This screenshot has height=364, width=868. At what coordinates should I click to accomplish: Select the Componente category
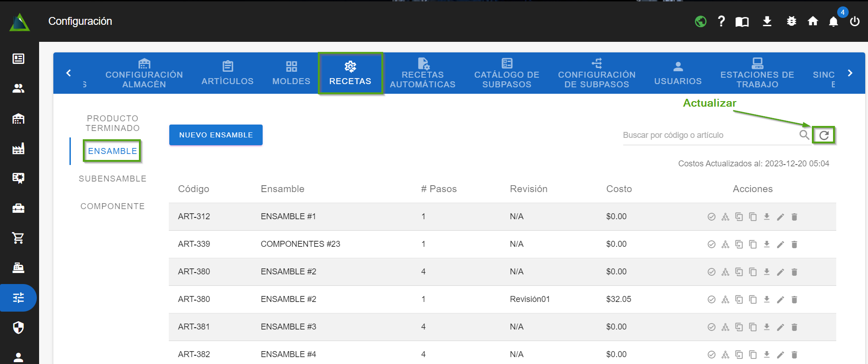tap(112, 206)
